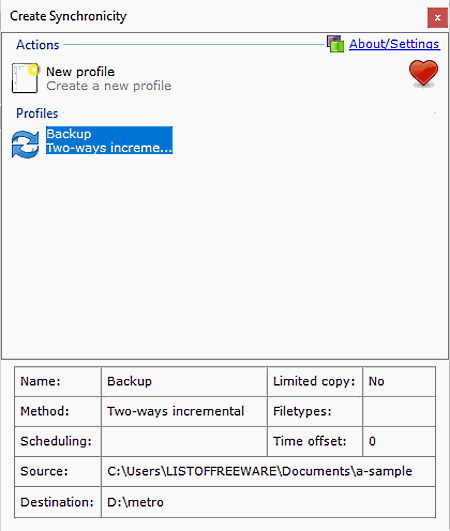This screenshot has width=450, height=531.
Task: Click the Destination path D:\metro
Action: coord(268,502)
